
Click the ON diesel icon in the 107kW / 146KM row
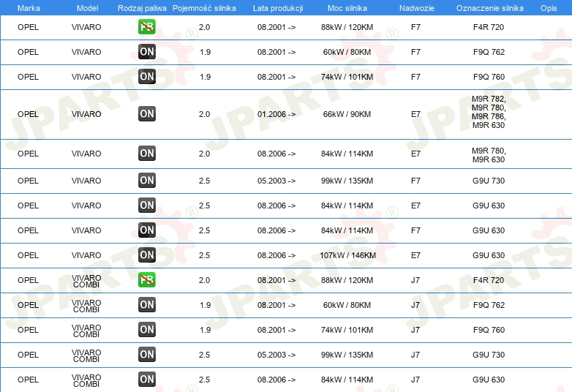(146, 255)
